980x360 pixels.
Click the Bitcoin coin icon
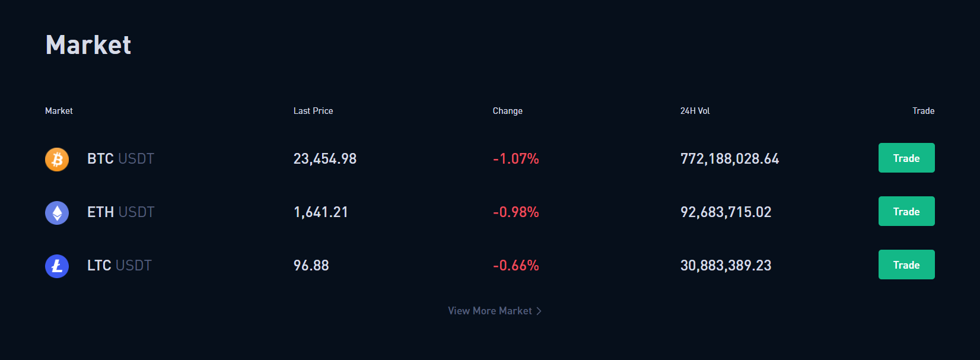pyautogui.click(x=57, y=159)
